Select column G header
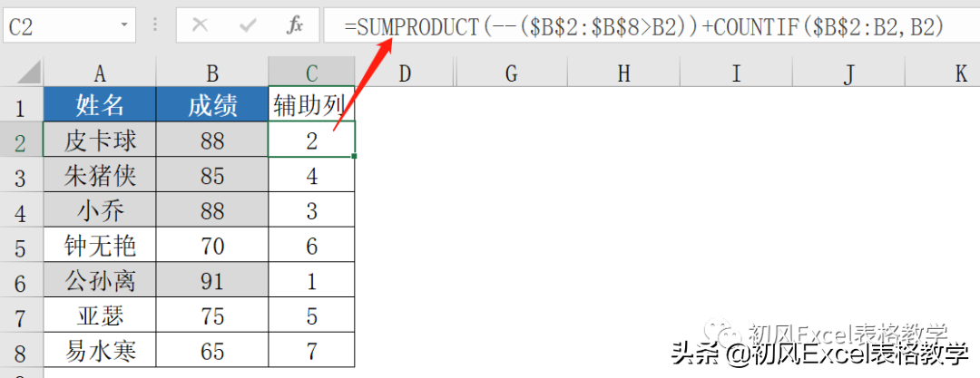The height and width of the screenshot is (378, 980). 511,73
